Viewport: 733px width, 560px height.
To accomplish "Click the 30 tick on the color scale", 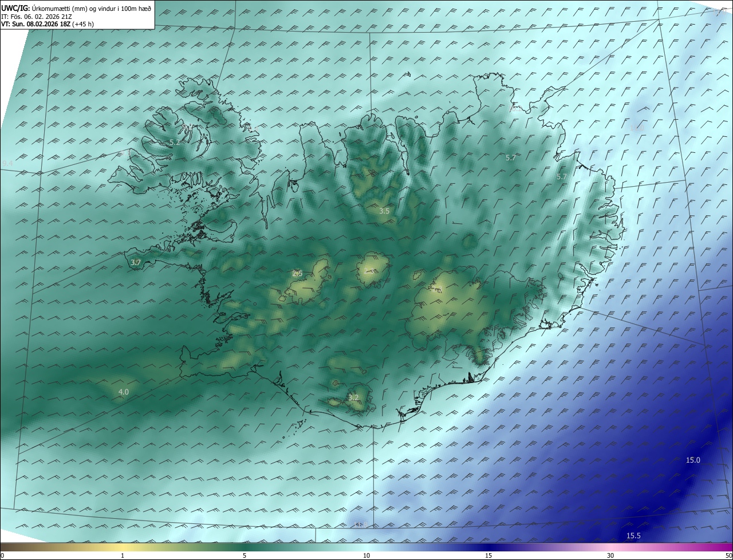I will (x=610, y=556).
